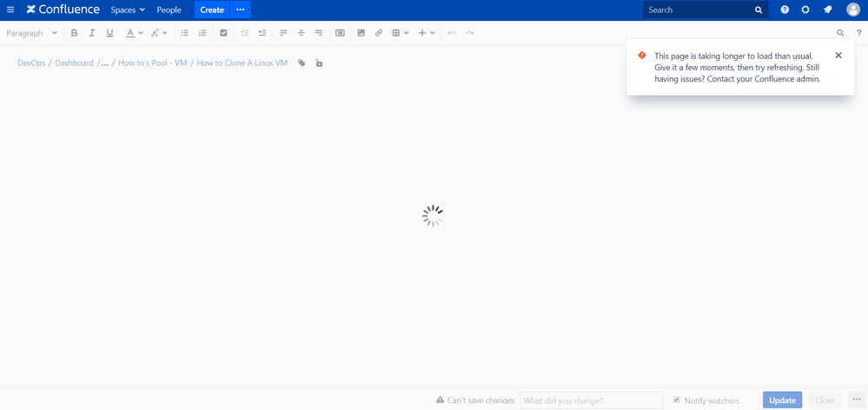The width and height of the screenshot is (868, 410).
Task: Click the undo arrow
Action: click(x=452, y=33)
